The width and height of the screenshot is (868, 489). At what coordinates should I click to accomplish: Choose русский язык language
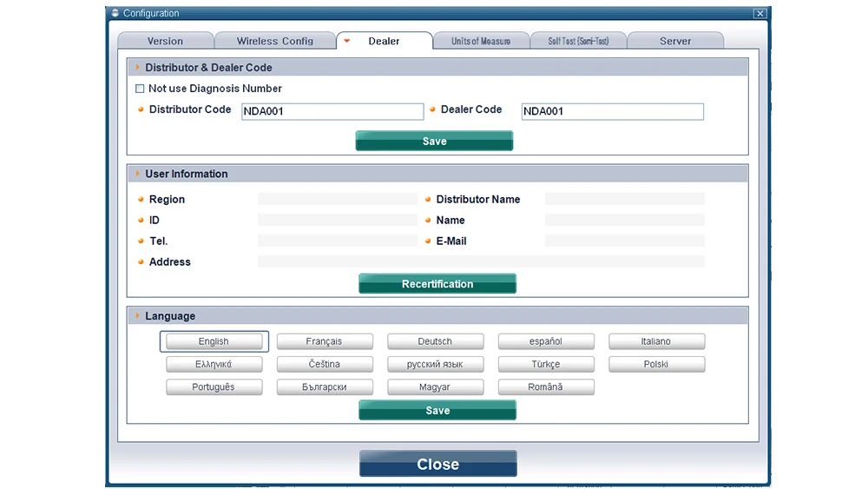click(435, 364)
